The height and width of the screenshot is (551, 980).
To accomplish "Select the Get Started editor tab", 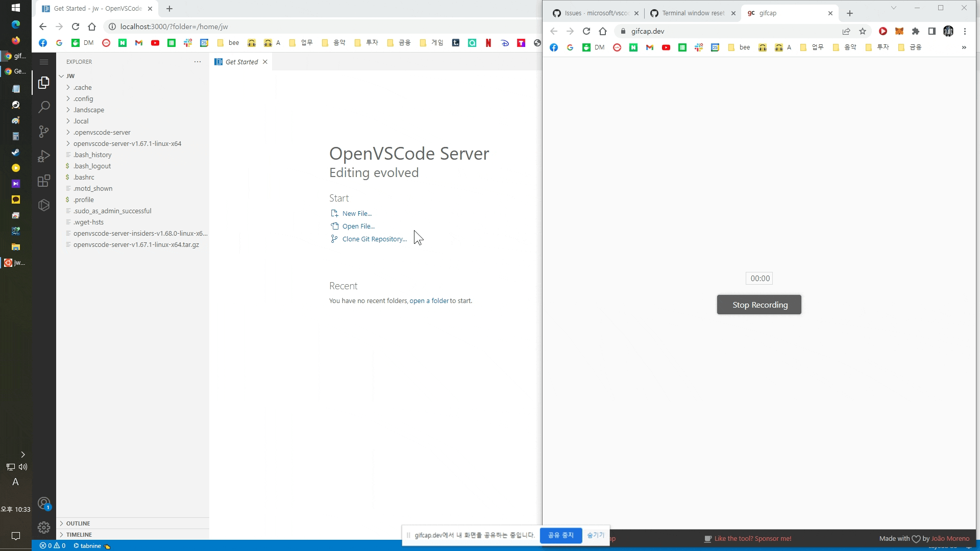I will [241, 62].
